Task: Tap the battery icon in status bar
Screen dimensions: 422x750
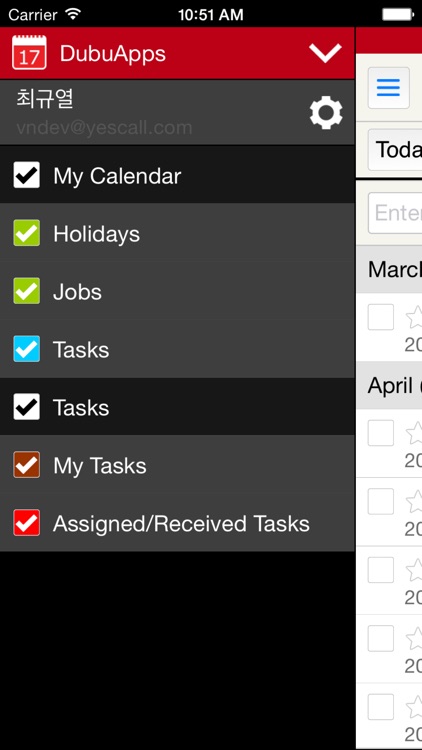Action: 398,14
